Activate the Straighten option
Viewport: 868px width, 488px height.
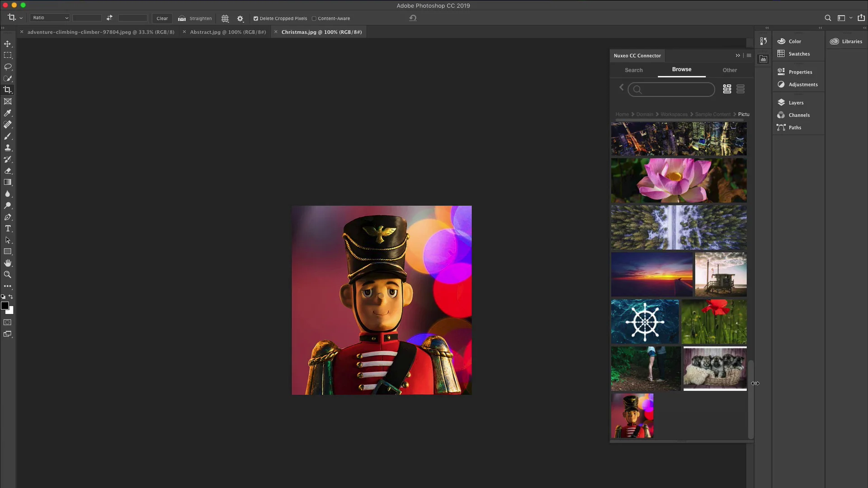pyautogui.click(x=195, y=19)
